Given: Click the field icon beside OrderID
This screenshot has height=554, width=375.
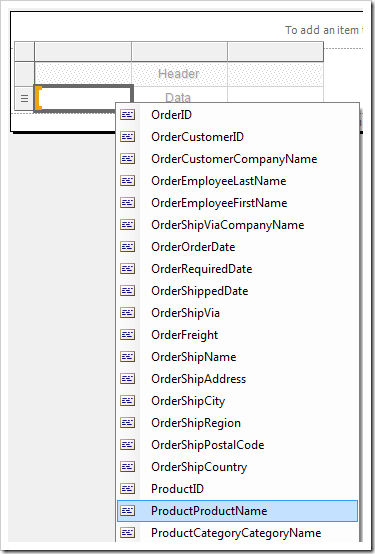Looking at the screenshot, I should [128, 114].
